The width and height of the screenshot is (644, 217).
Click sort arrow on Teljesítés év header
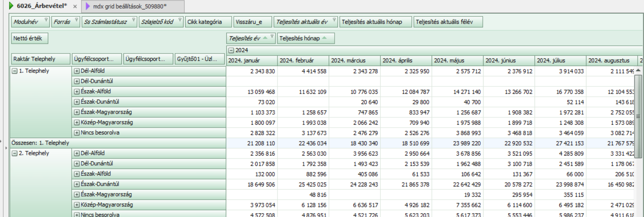pos(265,38)
